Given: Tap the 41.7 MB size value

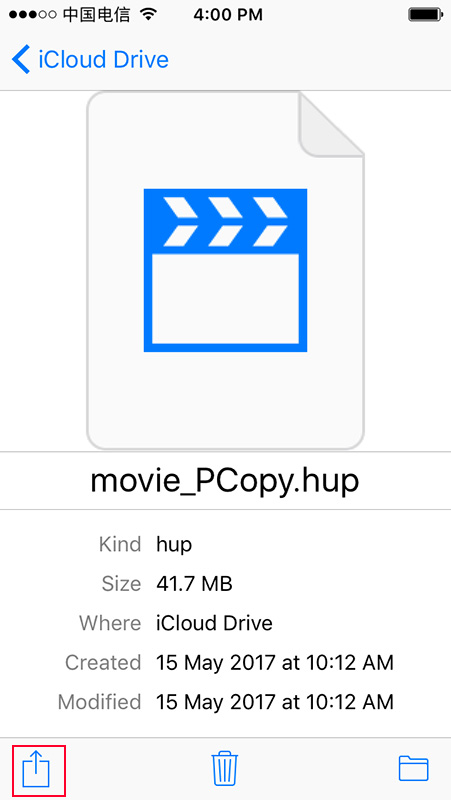Looking at the screenshot, I should [x=194, y=583].
